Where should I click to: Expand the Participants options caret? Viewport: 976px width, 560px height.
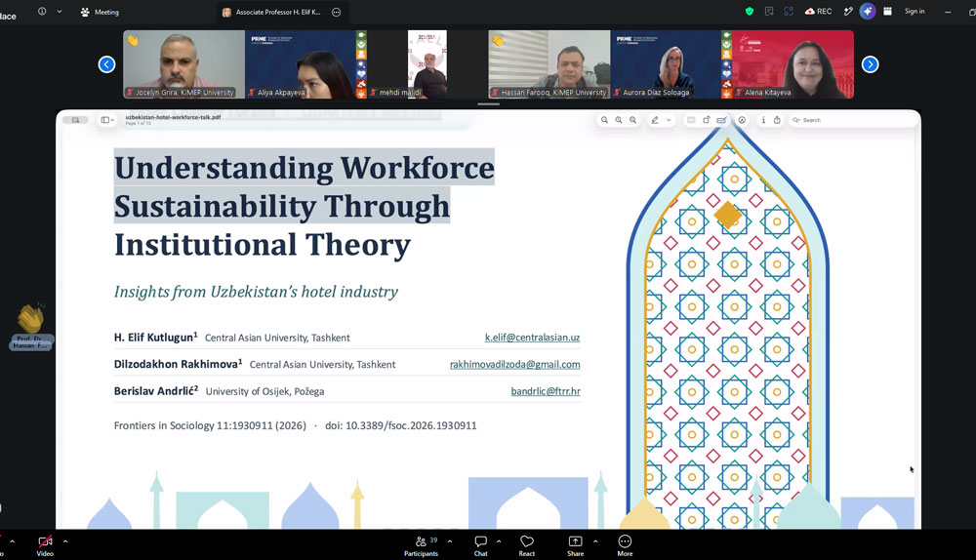(x=450, y=541)
